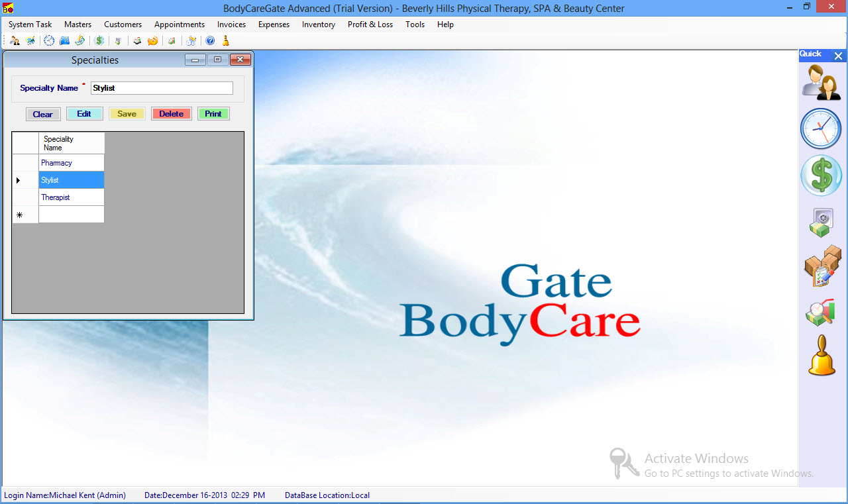Screen dimensions: 848x504
Task: Click the large green dollar icon
Action: [x=821, y=176]
